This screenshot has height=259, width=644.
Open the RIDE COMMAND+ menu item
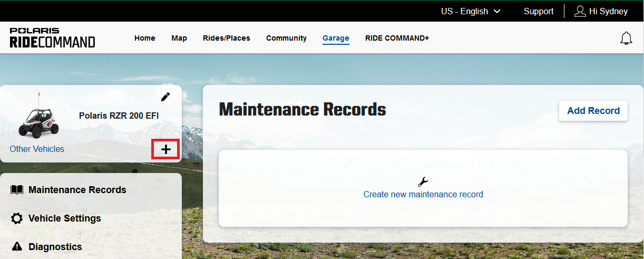pyautogui.click(x=397, y=38)
